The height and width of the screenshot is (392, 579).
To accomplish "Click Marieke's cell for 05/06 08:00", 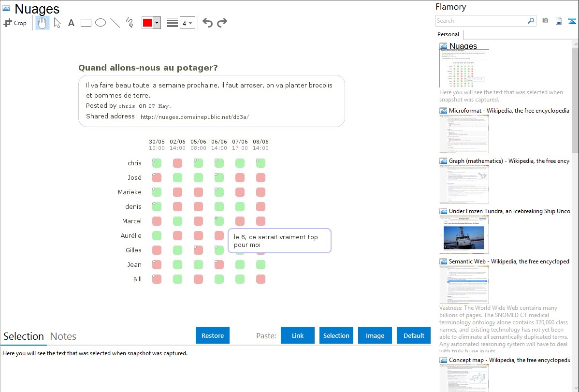I will [x=198, y=192].
